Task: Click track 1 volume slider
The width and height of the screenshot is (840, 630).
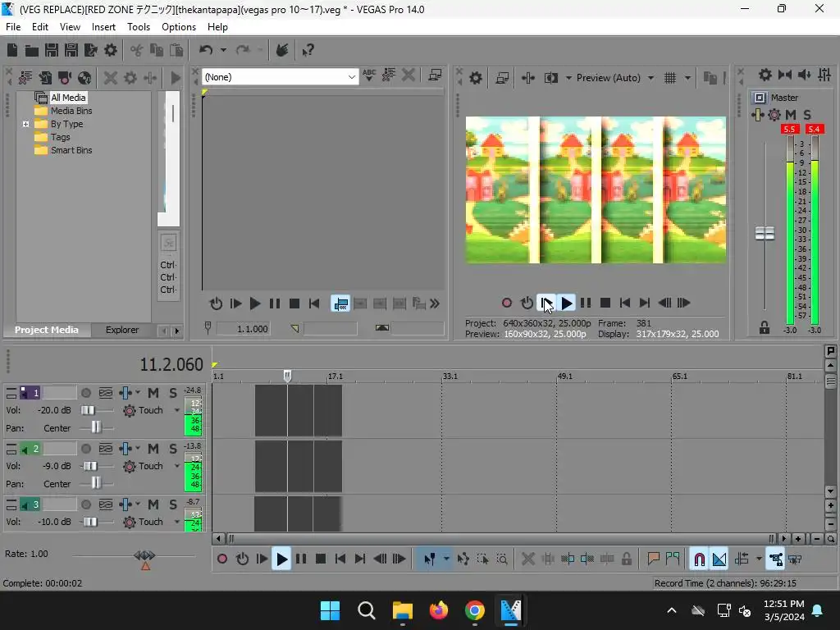Action: point(88,410)
